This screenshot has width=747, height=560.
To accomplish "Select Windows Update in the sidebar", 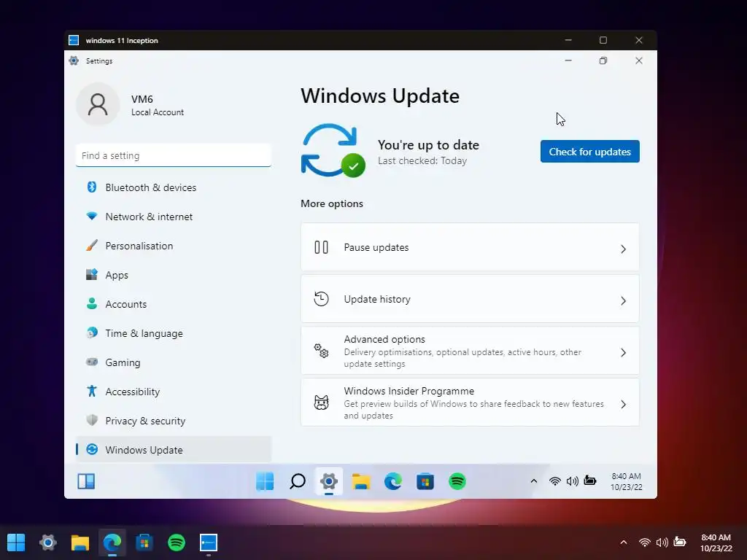I will pos(174,449).
